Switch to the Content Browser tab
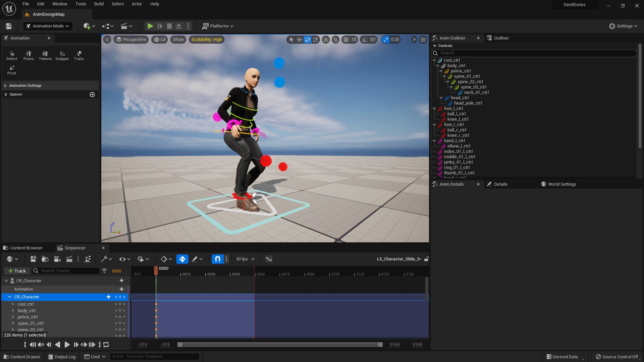The width and height of the screenshot is (644, 362). pyautogui.click(x=26, y=248)
